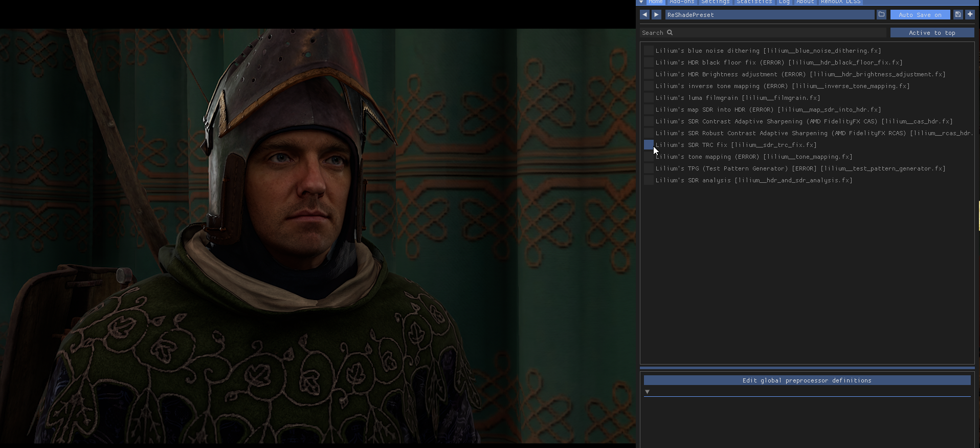Open the Add-ons tab
The image size is (980, 448).
pos(682,2)
